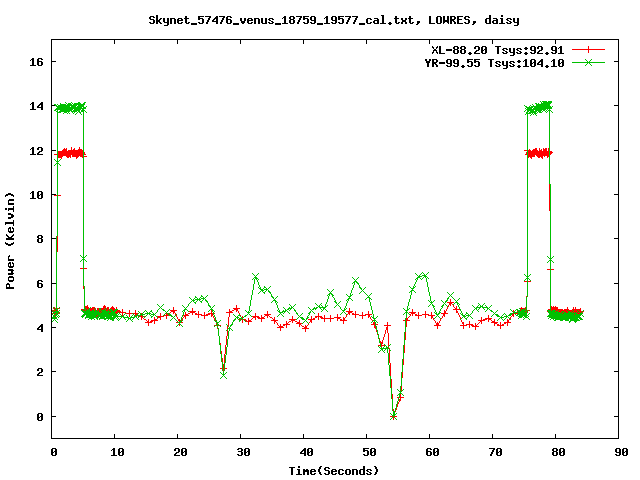Click the x-axis tick label '30'
Viewport: 640px width, 480px height.
(243, 452)
